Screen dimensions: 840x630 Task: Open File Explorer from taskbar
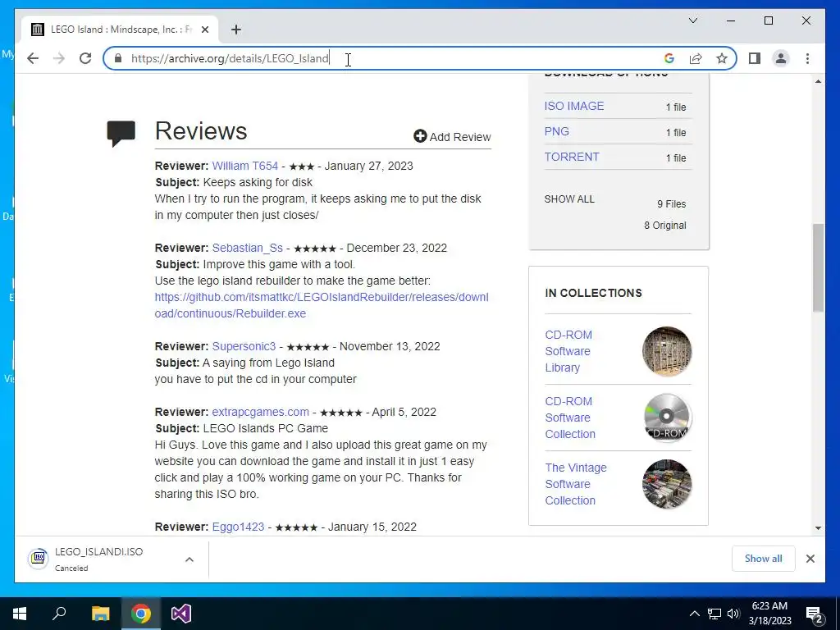100,614
